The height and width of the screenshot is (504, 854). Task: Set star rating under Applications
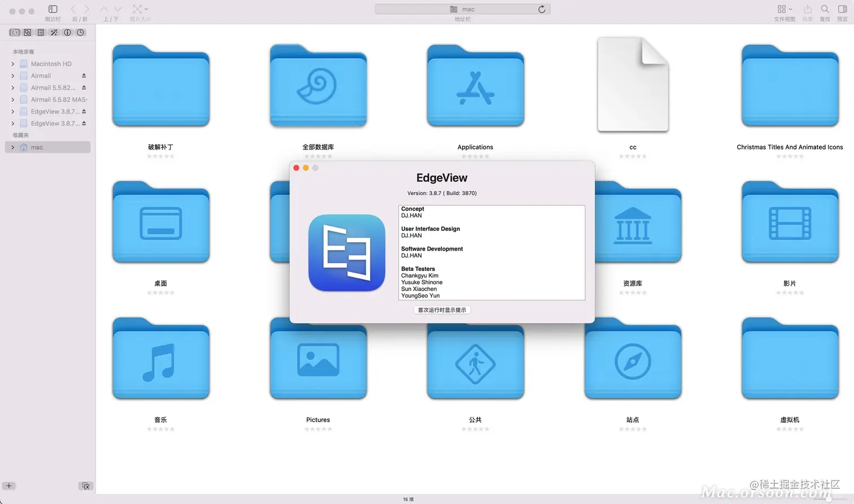(x=476, y=156)
